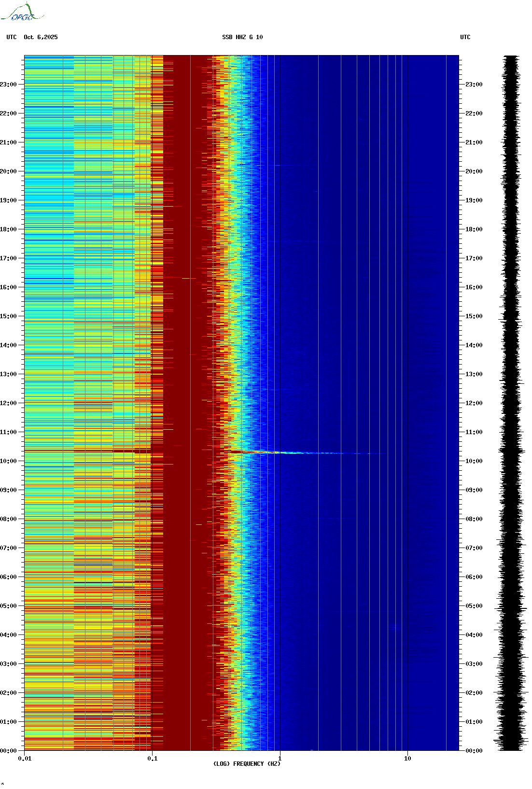Click the OGS logo in the top corner

click(x=22, y=13)
